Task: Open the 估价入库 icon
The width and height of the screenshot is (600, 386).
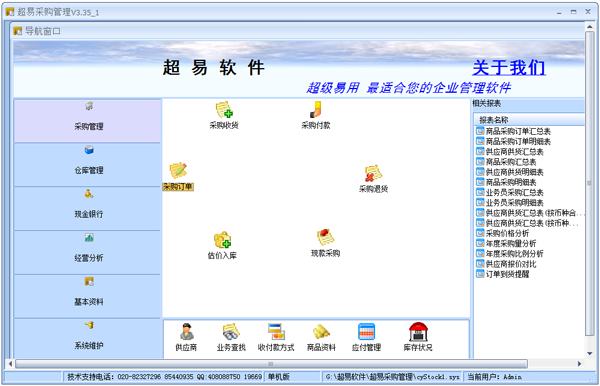Action: pos(222,245)
